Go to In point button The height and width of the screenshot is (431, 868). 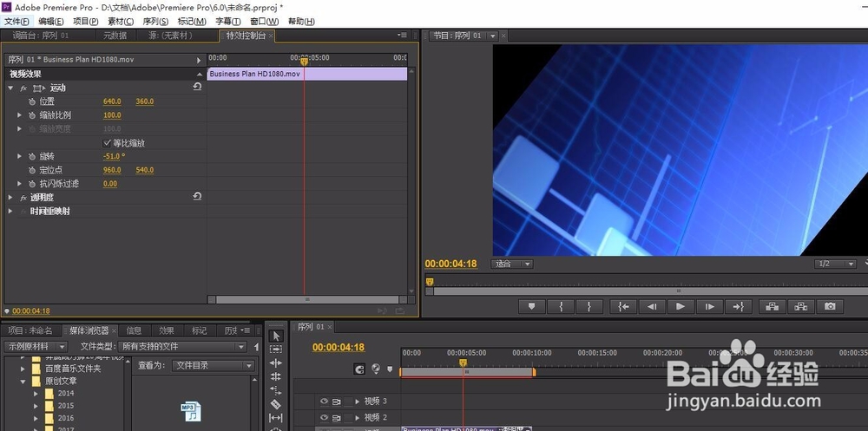(623, 306)
